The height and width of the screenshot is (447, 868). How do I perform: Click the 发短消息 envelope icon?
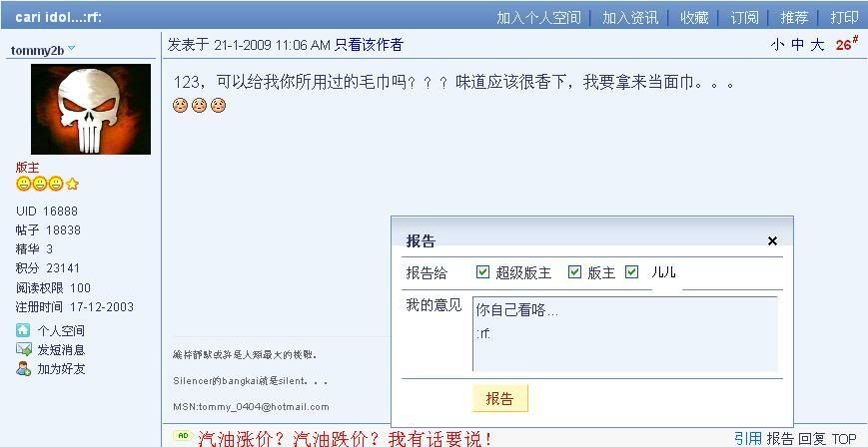tap(23, 349)
